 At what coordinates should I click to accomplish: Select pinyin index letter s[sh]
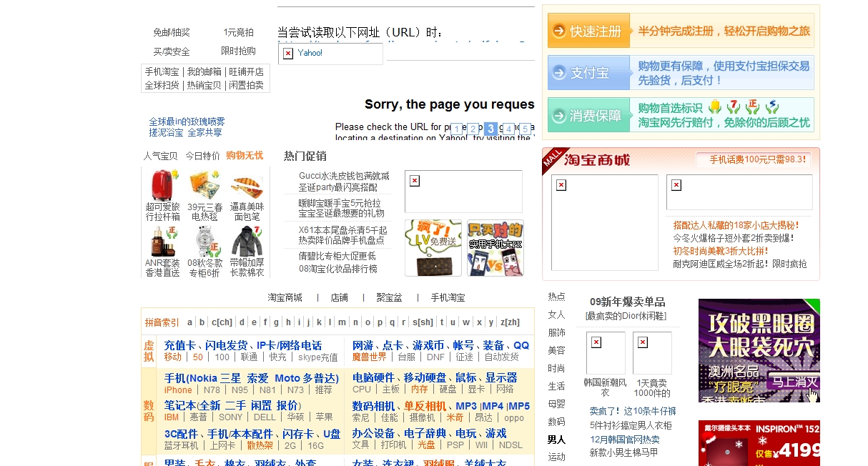(x=423, y=322)
